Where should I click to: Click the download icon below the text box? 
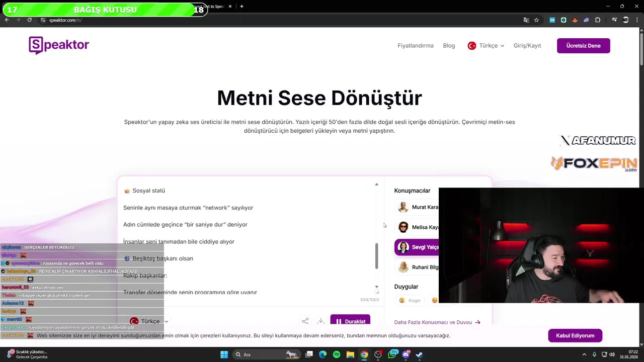(x=320, y=321)
